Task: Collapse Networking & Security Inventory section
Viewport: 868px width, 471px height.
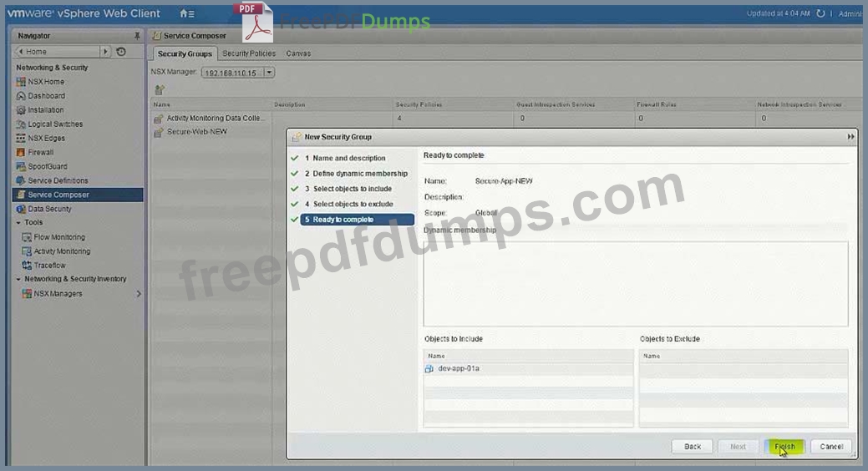Action: tap(18, 279)
